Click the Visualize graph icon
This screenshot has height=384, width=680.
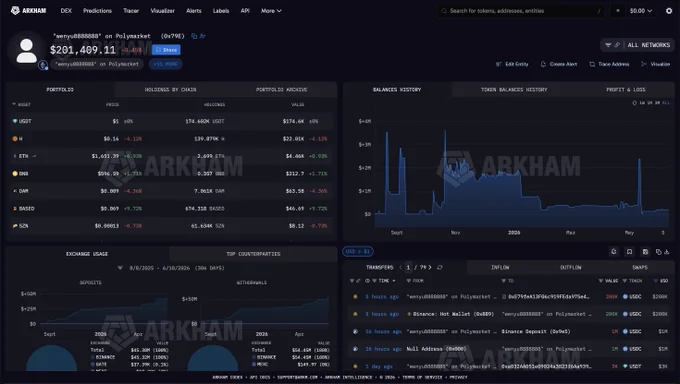click(x=644, y=64)
